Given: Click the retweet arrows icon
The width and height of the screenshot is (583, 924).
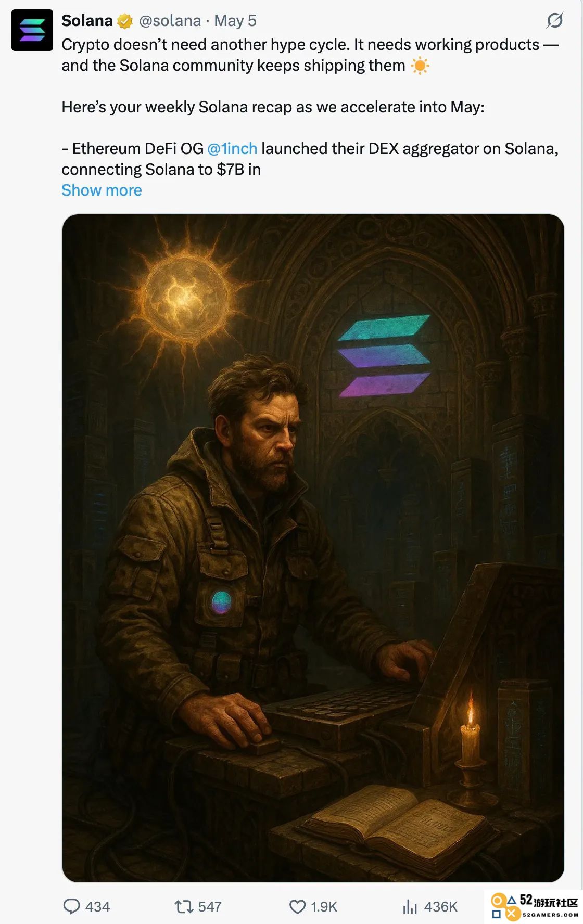Looking at the screenshot, I should click(184, 907).
